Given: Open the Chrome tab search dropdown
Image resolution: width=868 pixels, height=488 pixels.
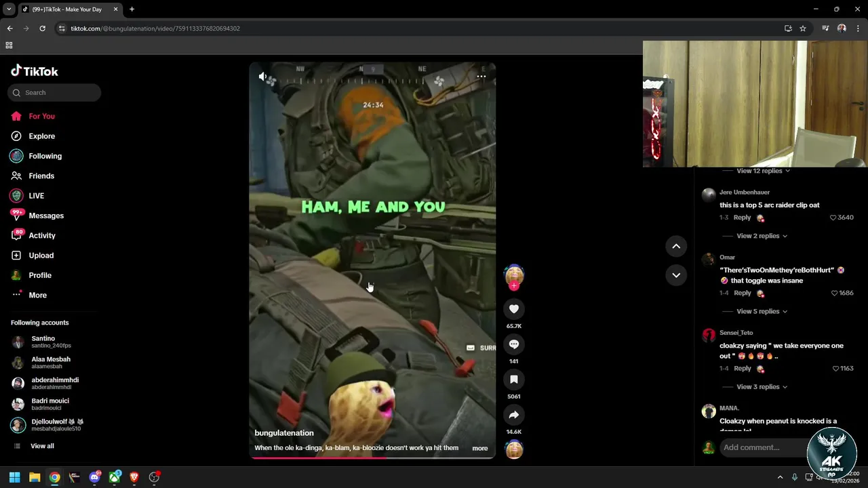Looking at the screenshot, I should tap(9, 9).
